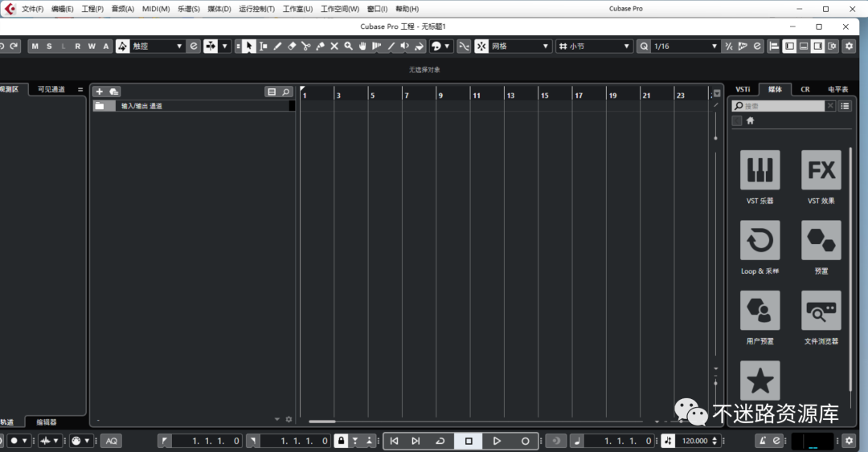This screenshot has height=452, width=868.
Task: Toggle Auto-Scroll button
Action: 211,46
